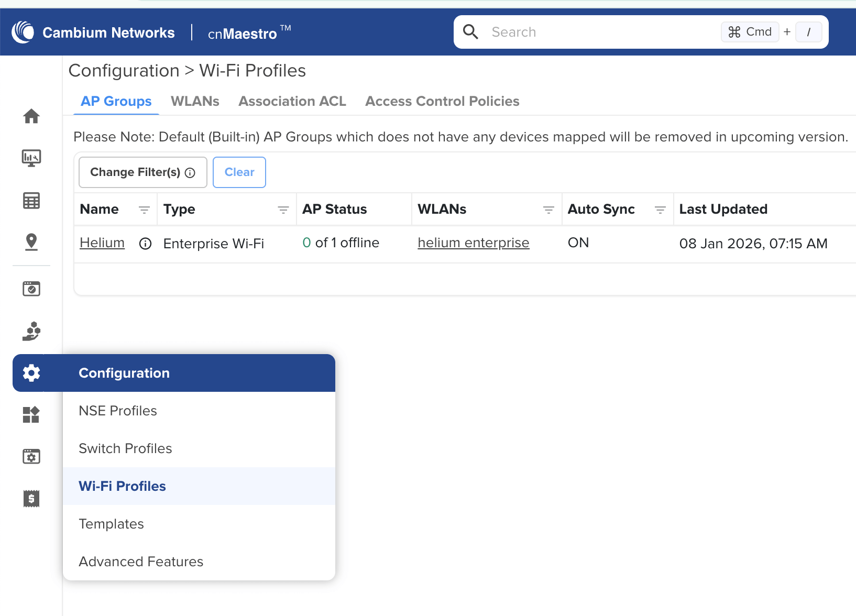
Task: Click the magnifier search icon
Action: pyautogui.click(x=470, y=32)
